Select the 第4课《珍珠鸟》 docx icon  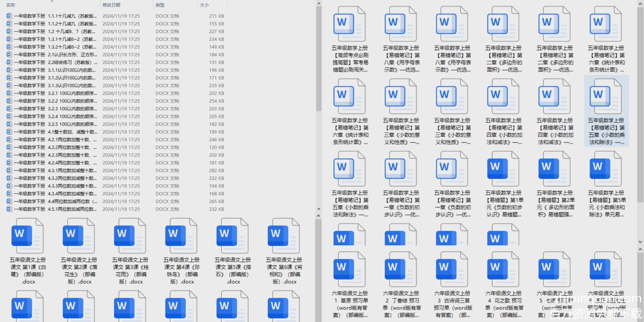pyautogui.click(x=181, y=236)
